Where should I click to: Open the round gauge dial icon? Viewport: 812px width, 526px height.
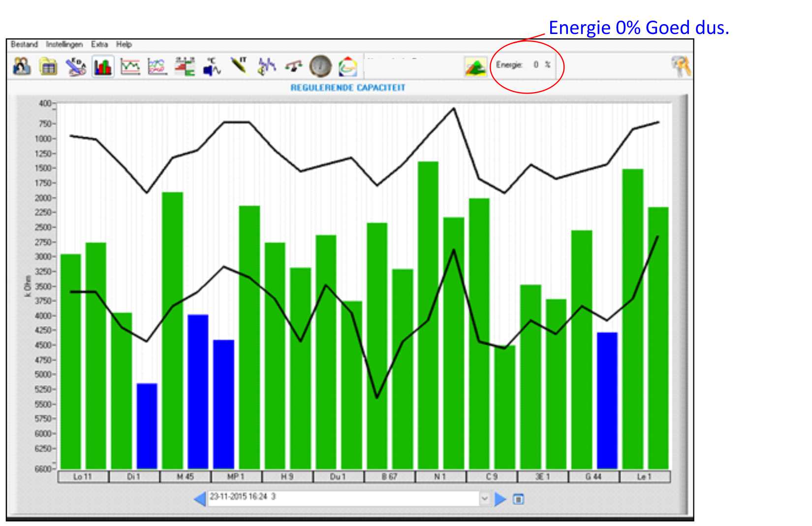pyautogui.click(x=320, y=66)
